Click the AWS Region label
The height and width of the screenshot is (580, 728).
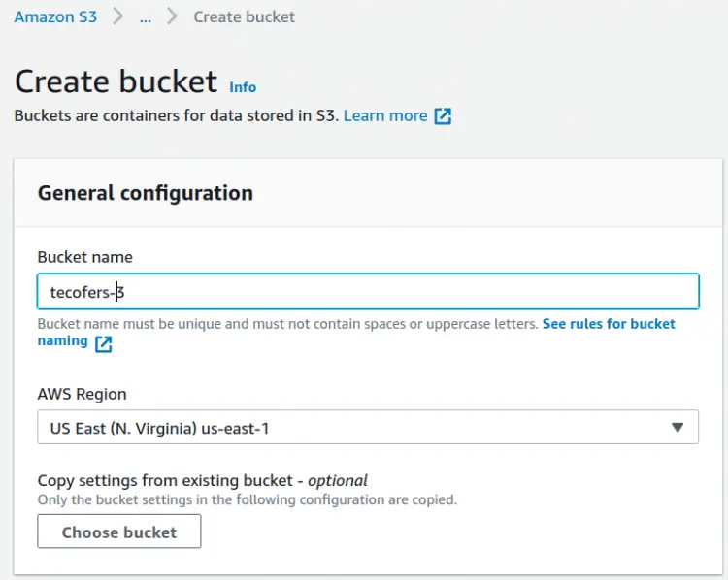pos(82,394)
